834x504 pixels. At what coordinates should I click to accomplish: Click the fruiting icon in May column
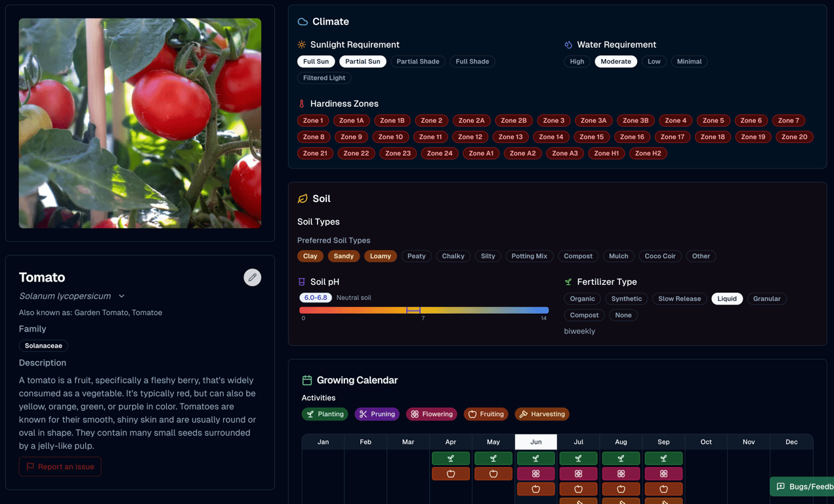pyautogui.click(x=493, y=473)
